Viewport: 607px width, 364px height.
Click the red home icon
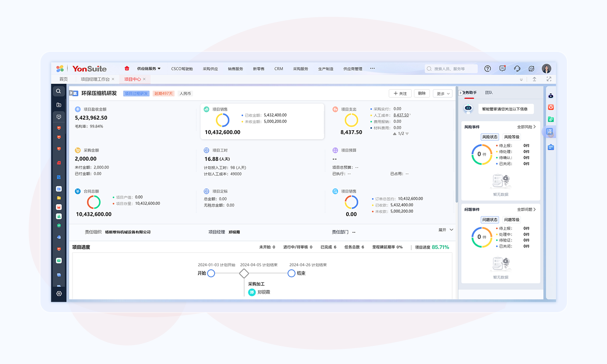point(126,69)
